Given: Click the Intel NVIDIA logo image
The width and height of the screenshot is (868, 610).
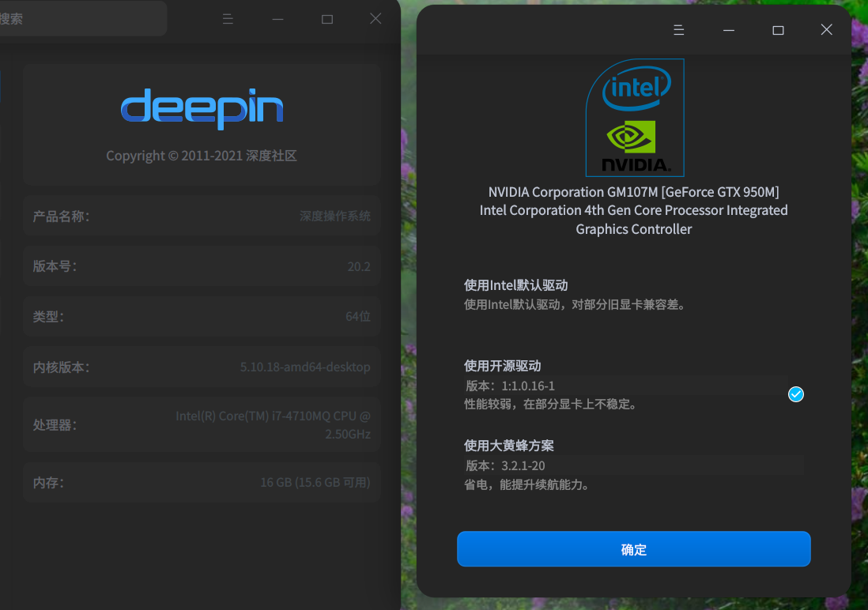Looking at the screenshot, I should 635,118.
